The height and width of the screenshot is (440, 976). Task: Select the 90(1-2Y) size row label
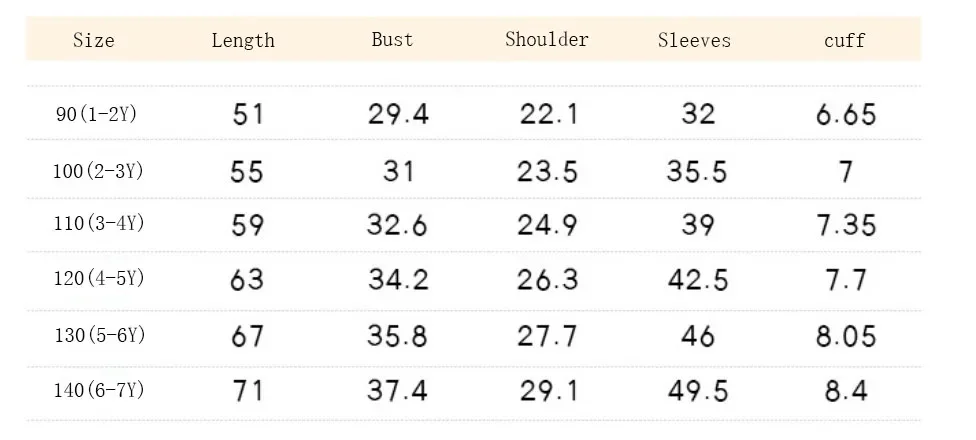(96, 115)
